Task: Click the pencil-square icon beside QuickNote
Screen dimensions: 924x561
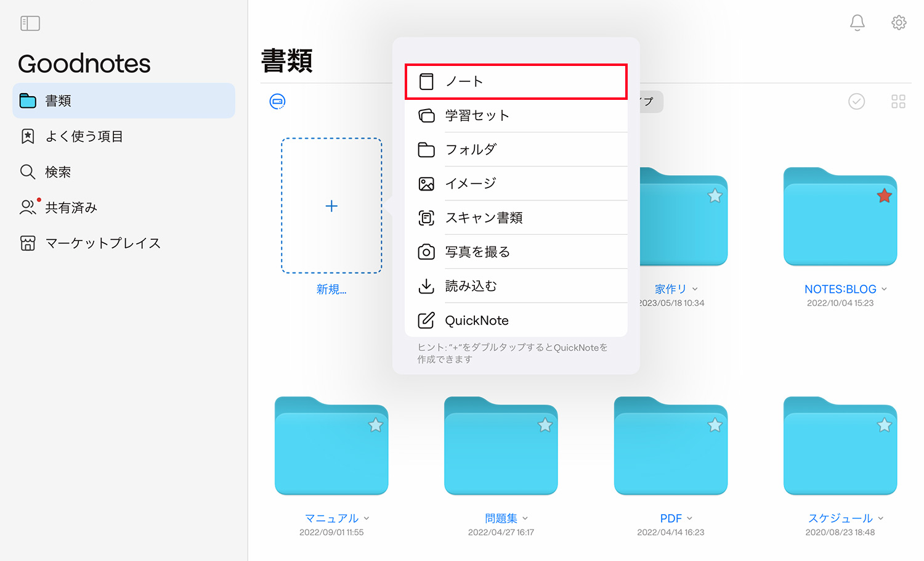Action: (x=426, y=320)
